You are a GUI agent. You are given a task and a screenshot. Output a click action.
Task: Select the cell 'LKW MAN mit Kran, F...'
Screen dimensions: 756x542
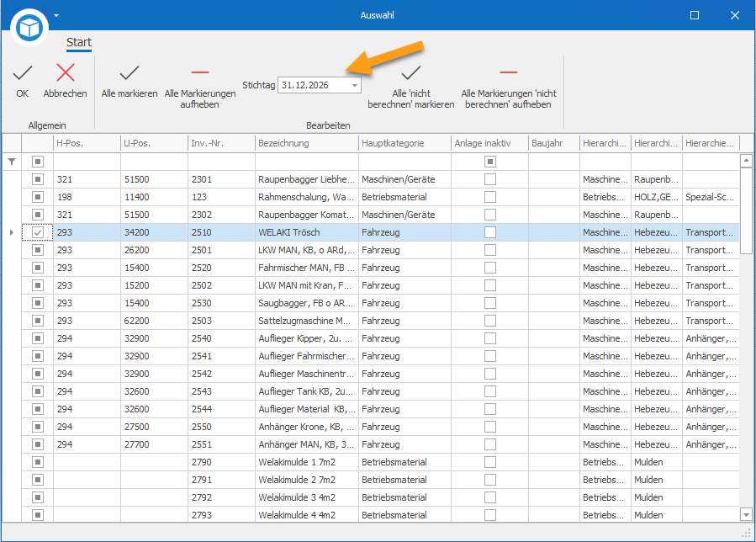click(307, 285)
